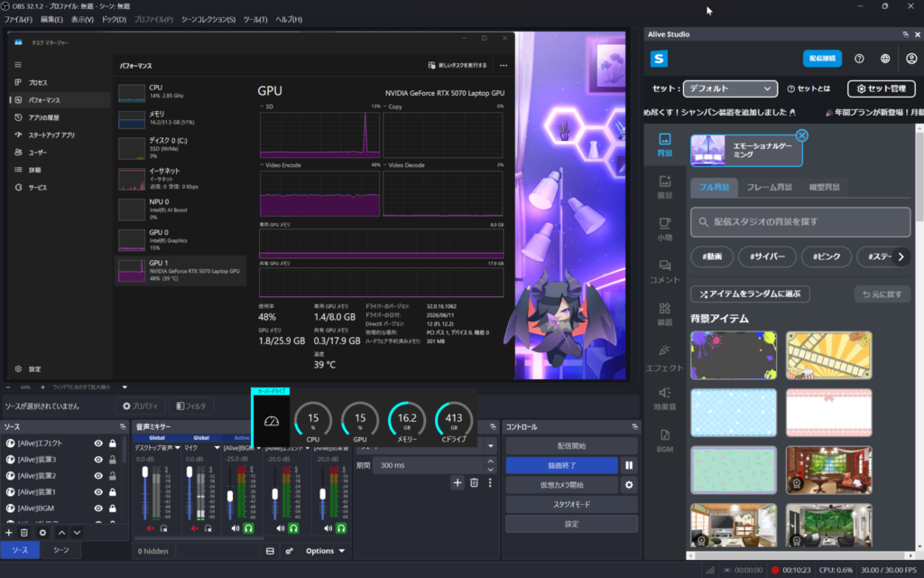Open source properties gear under sources list

click(42, 533)
